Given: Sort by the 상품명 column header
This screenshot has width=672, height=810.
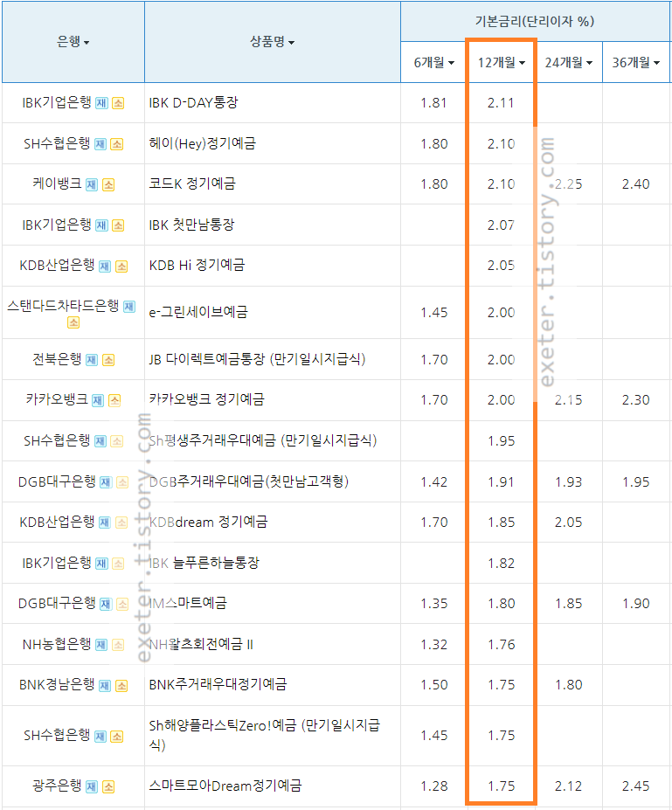Looking at the screenshot, I should pos(273,41).
